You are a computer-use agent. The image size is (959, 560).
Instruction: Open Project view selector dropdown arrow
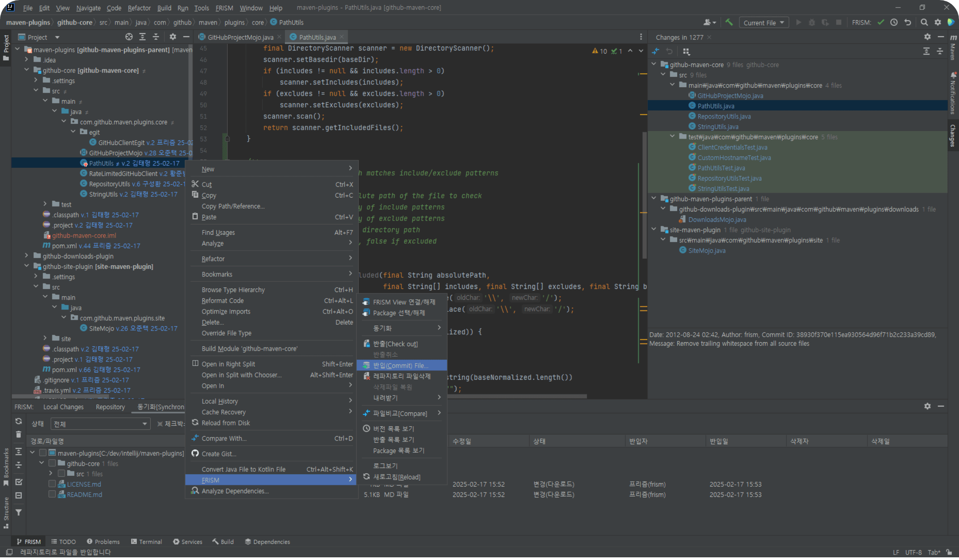point(57,37)
